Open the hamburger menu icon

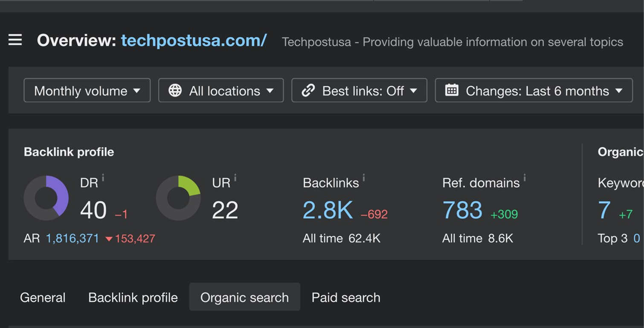[15, 40]
